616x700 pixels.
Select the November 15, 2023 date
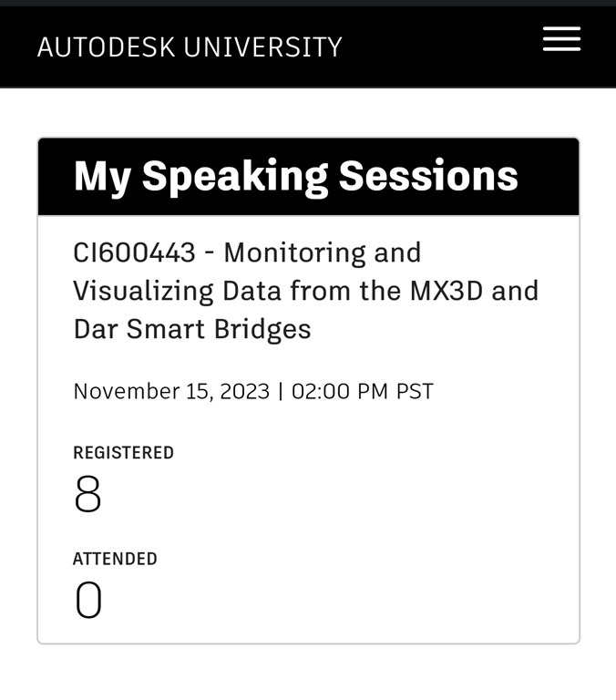point(171,392)
